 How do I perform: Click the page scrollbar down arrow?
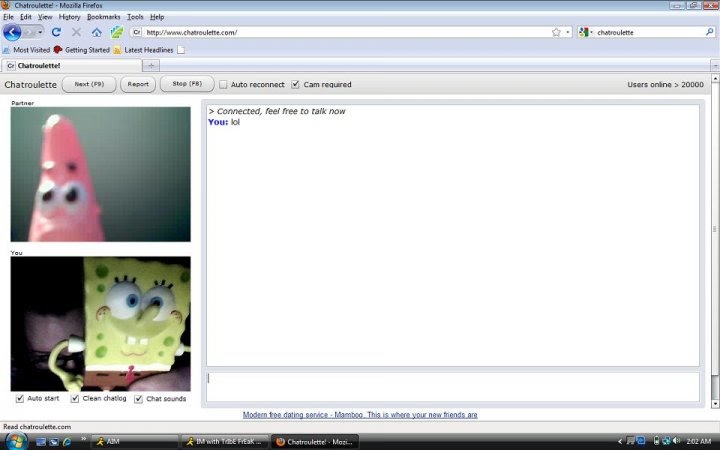pyautogui.click(x=715, y=404)
